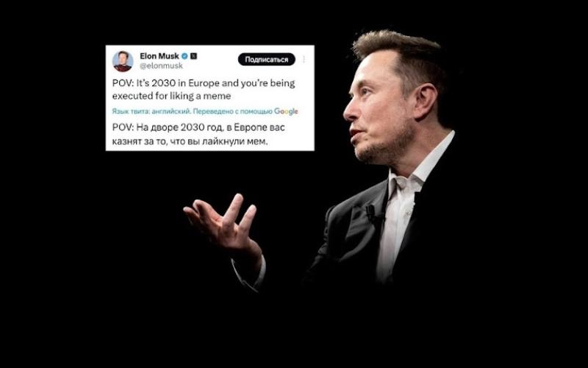This screenshot has width=588, height=368.
Task: Click the colorful Google logo
Action: pyautogui.click(x=286, y=111)
